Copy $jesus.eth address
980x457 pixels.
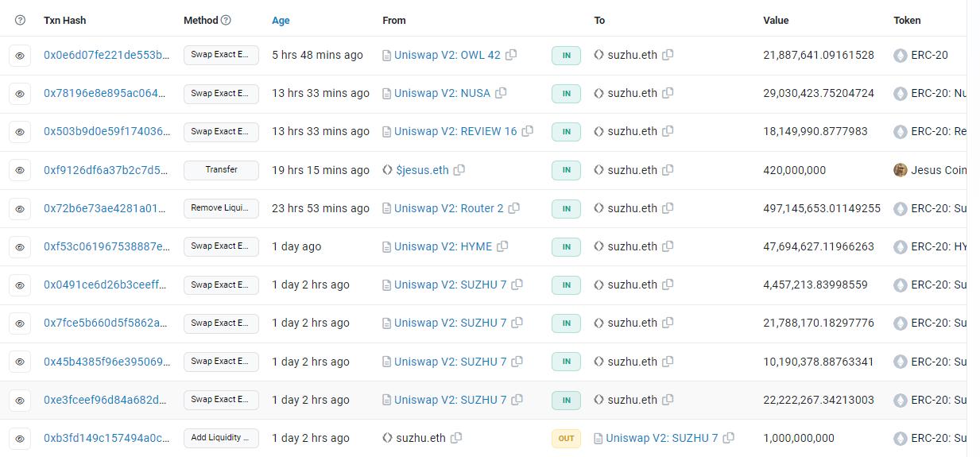click(459, 170)
